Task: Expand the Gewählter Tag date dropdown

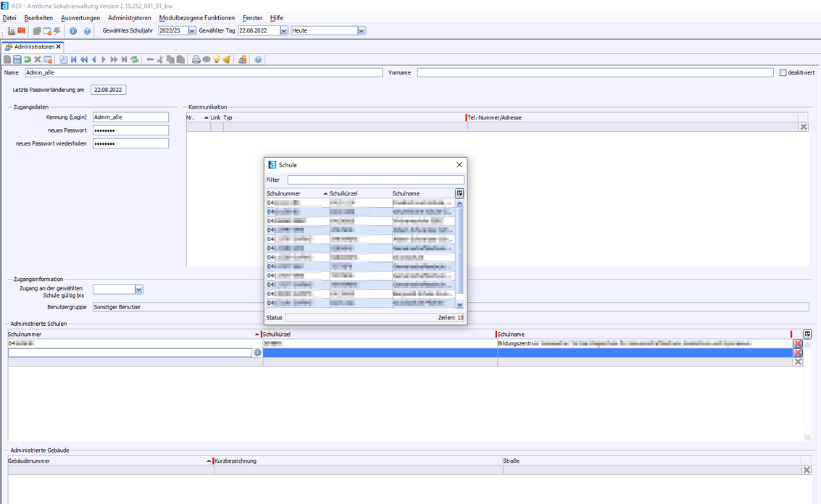Action: pos(283,31)
